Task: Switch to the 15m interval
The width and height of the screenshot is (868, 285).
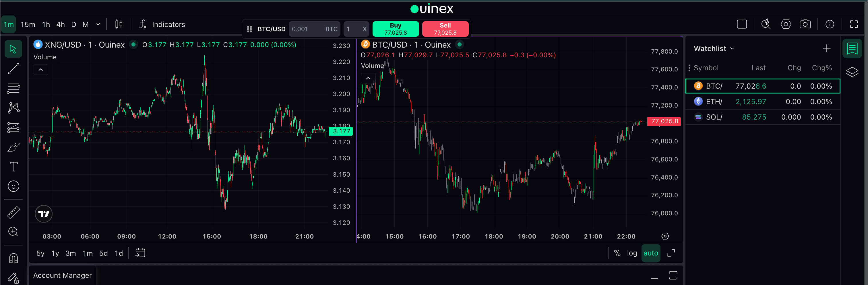Action: pos(28,24)
